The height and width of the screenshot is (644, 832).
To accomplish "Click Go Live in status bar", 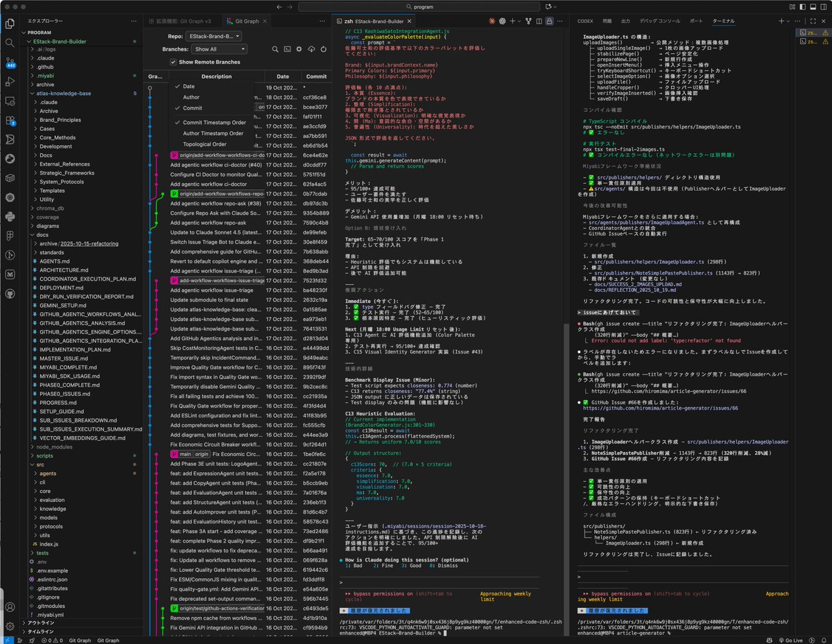I will click(x=790, y=640).
